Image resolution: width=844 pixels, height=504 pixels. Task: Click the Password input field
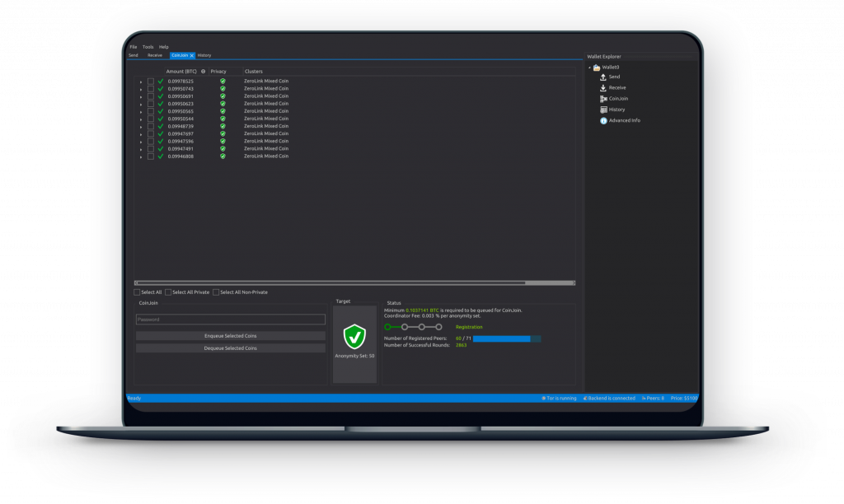tap(230, 320)
